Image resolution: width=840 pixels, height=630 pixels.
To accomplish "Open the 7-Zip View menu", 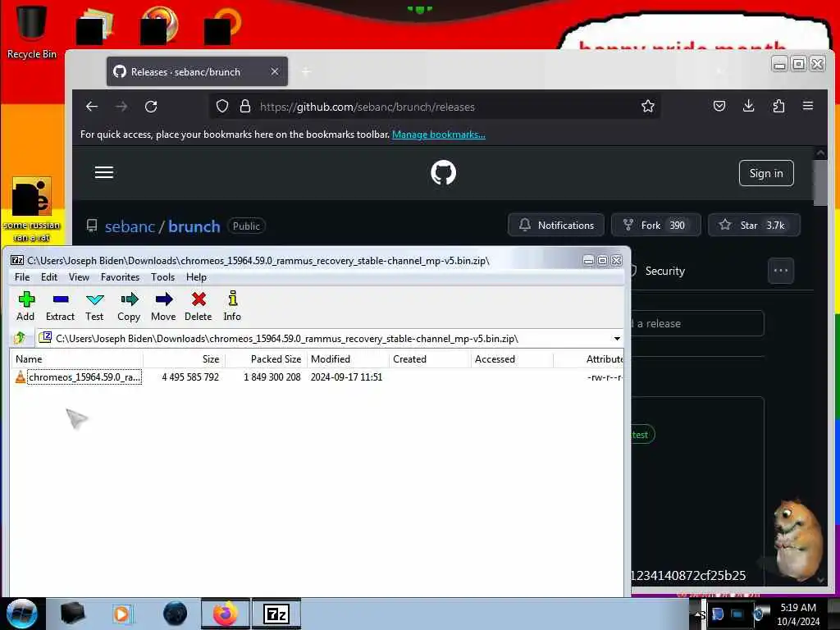I will [79, 277].
